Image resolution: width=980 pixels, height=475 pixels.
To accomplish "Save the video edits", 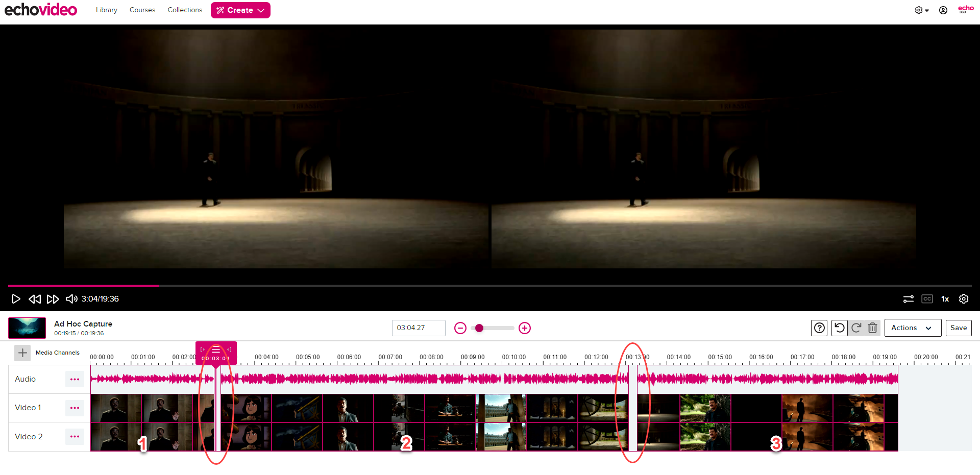I will 958,328.
